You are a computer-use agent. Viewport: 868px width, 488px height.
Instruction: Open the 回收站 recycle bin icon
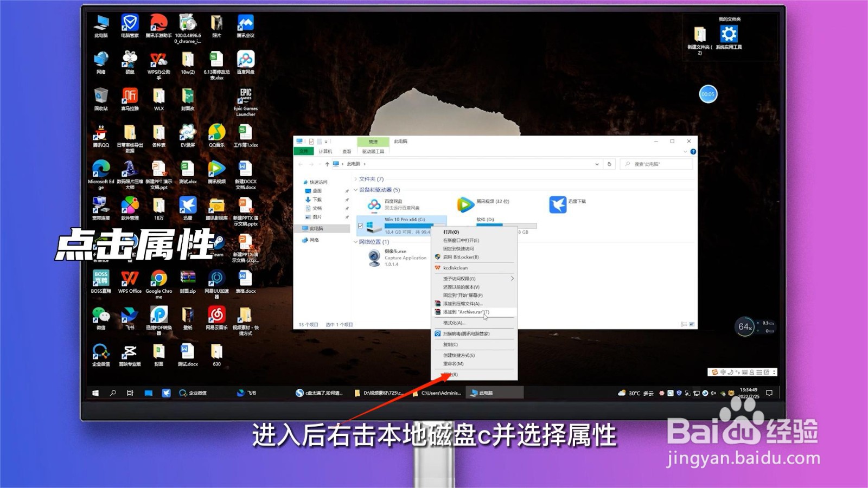point(101,99)
